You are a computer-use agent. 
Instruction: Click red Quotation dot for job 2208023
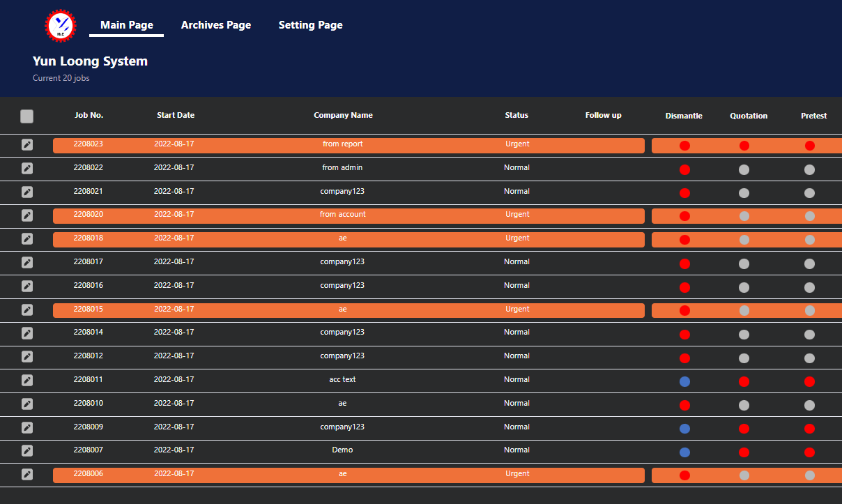(x=744, y=146)
